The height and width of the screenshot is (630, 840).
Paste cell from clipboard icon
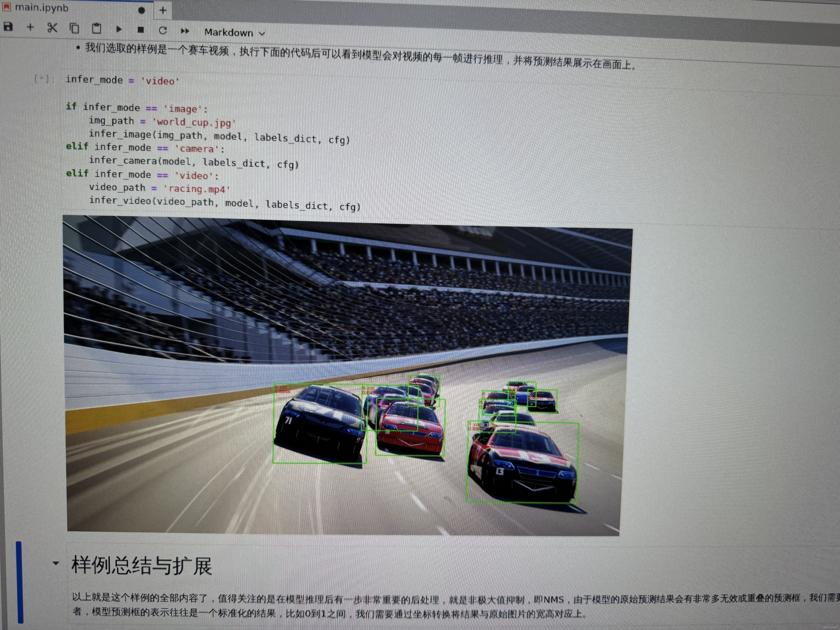96,29
